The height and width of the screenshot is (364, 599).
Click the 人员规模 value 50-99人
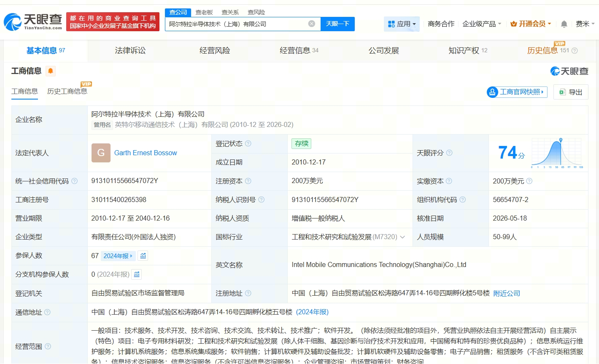point(505,237)
